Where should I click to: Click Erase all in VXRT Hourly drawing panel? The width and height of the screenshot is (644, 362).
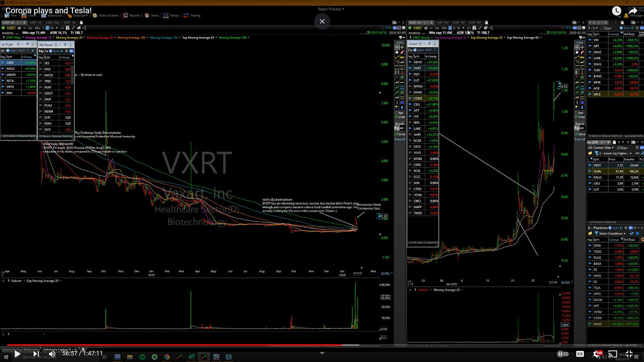point(580,139)
